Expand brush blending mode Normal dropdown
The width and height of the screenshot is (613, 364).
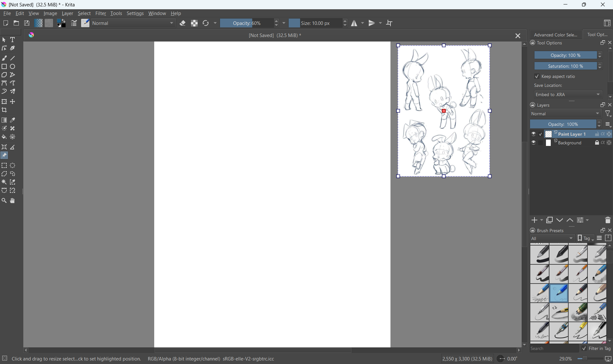[134, 23]
